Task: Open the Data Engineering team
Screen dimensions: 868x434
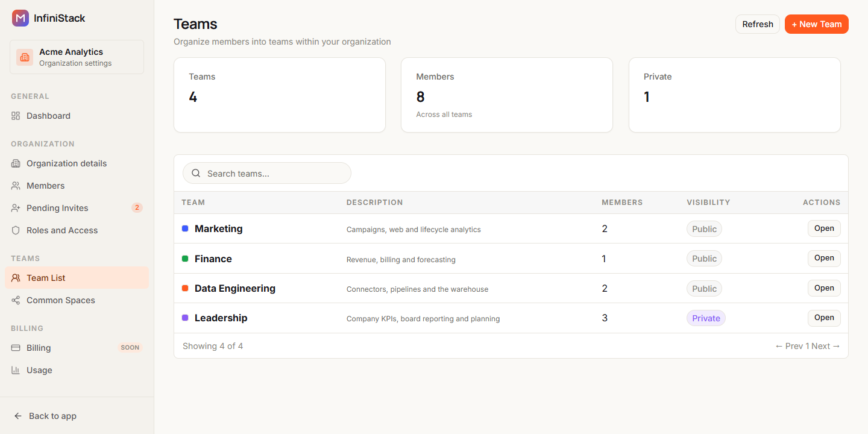Action: (824, 288)
